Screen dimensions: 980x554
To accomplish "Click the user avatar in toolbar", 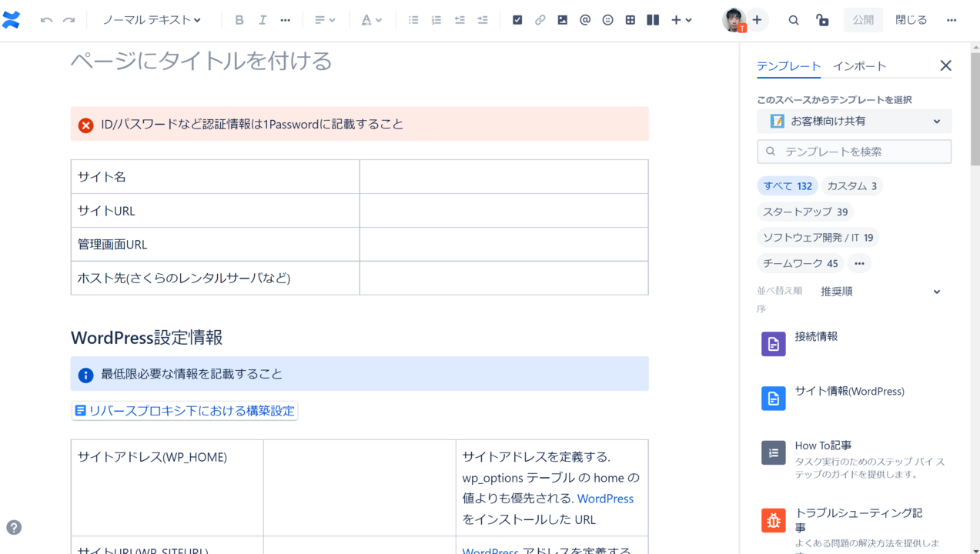I will (734, 20).
